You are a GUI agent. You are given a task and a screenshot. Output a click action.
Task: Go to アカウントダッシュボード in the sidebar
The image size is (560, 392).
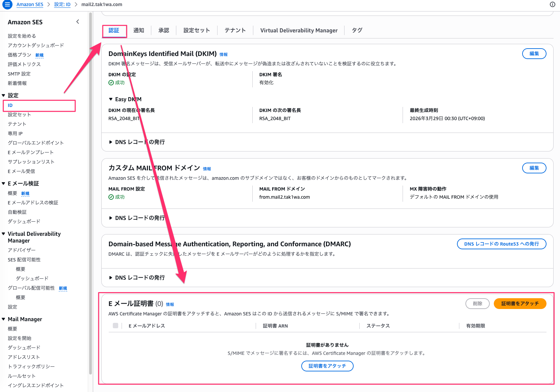coord(36,45)
